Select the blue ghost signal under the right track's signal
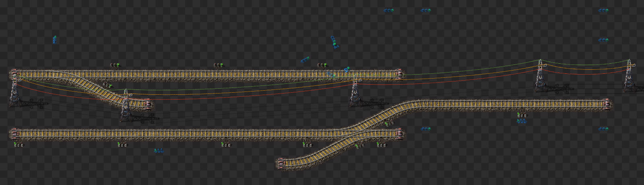The image size is (644, 185). point(522,121)
